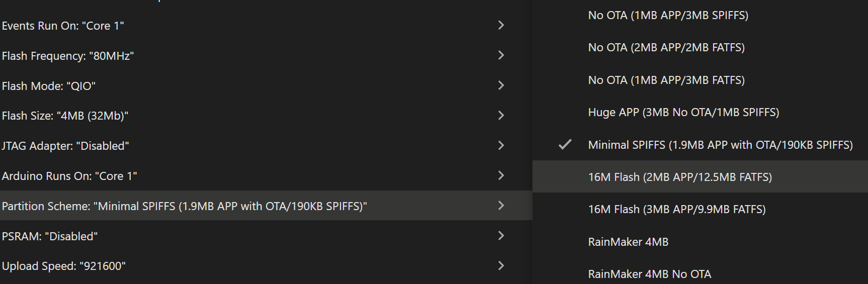Image resolution: width=868 pixels, height=284 pixels.
Task: Choose the RainMaker 4MB No OTA scheme
Action: click(649, 274)
